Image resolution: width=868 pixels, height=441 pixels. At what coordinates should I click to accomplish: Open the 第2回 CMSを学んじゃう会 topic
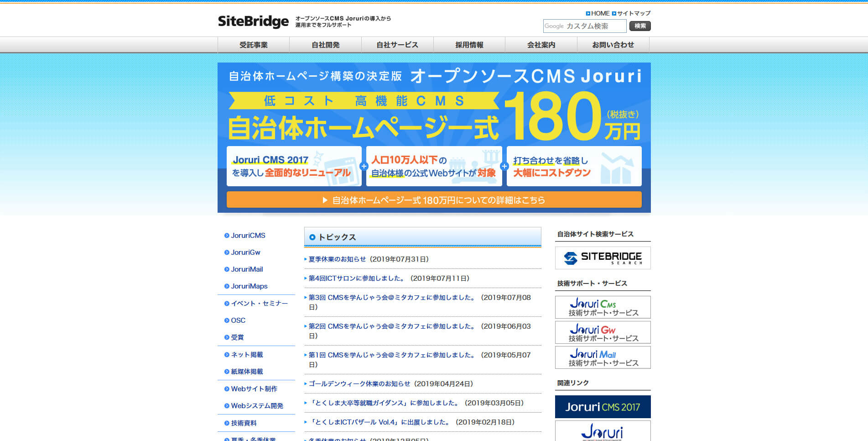392,326
